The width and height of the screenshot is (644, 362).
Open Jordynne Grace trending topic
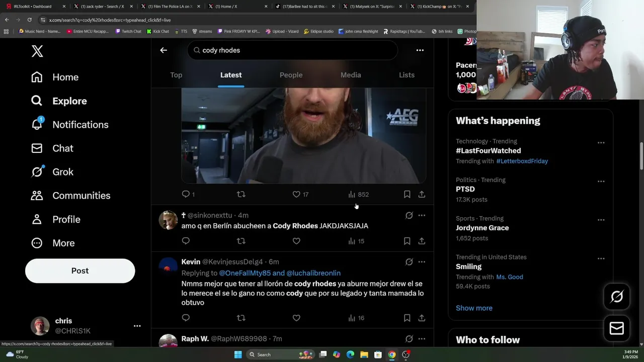pyautogui.click(x=482, y=228)
